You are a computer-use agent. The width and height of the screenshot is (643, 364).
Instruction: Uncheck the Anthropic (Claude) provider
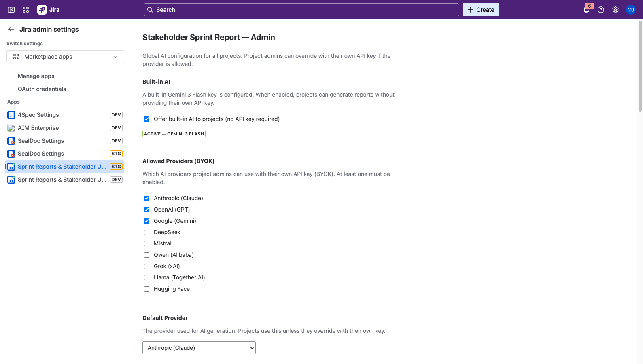[146, 198]
